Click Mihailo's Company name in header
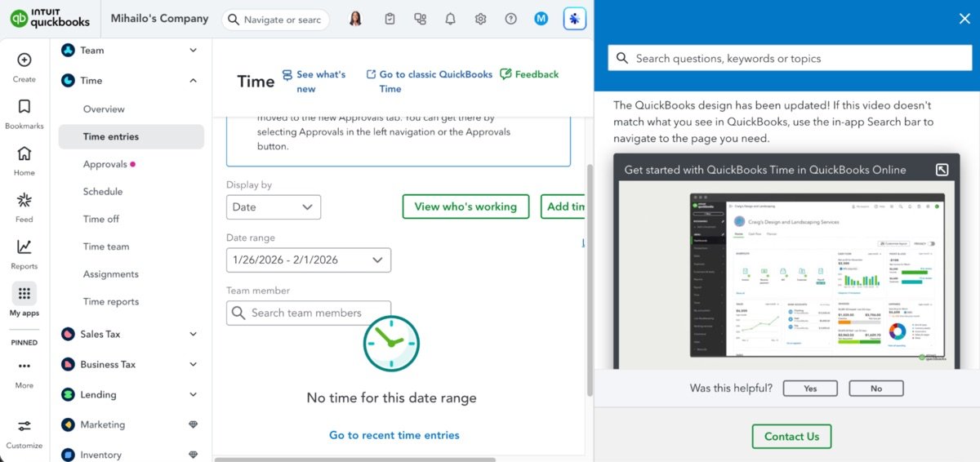The height and width of the screenshot is (462, 980). [160, 18]
